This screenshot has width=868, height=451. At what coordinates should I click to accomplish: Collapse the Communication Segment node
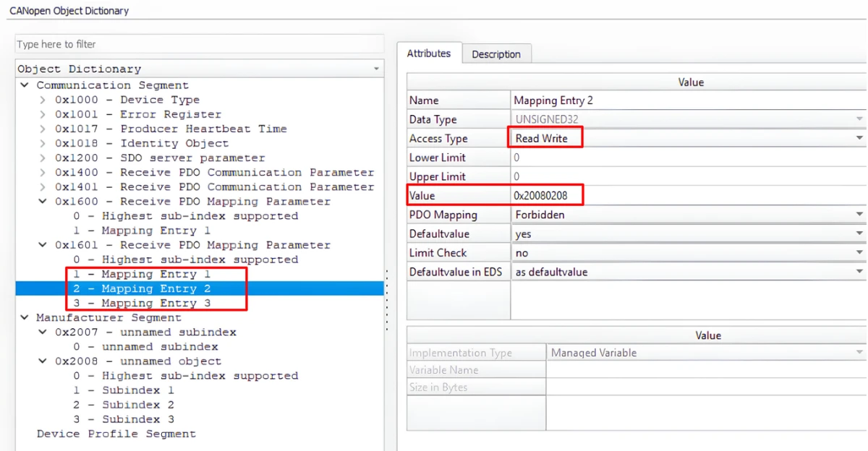[x=25, y=85]
